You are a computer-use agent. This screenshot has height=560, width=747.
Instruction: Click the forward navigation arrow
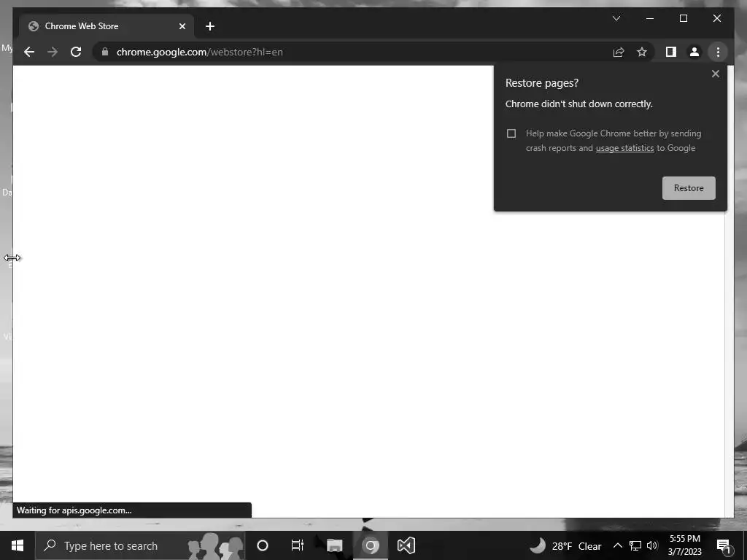pos(53,52)
